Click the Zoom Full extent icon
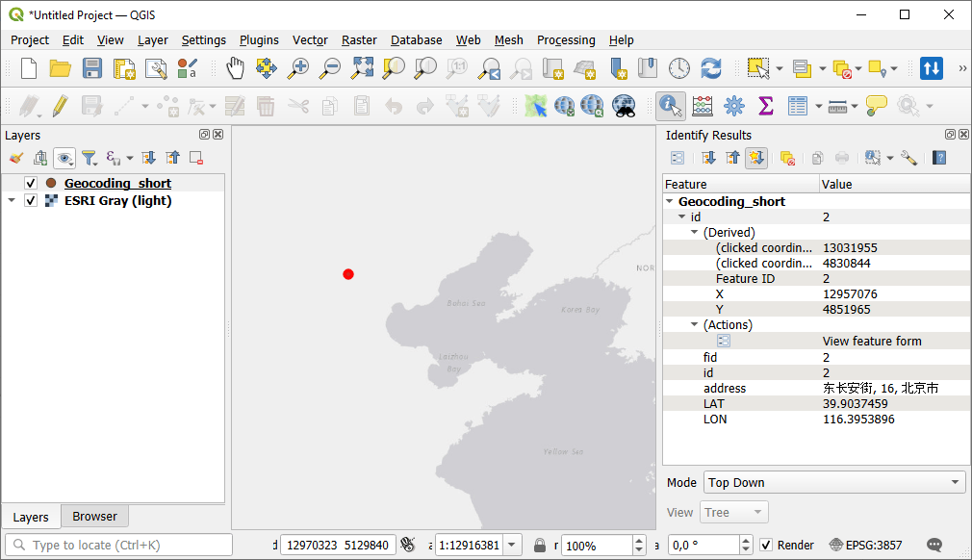 pos(362,68)
